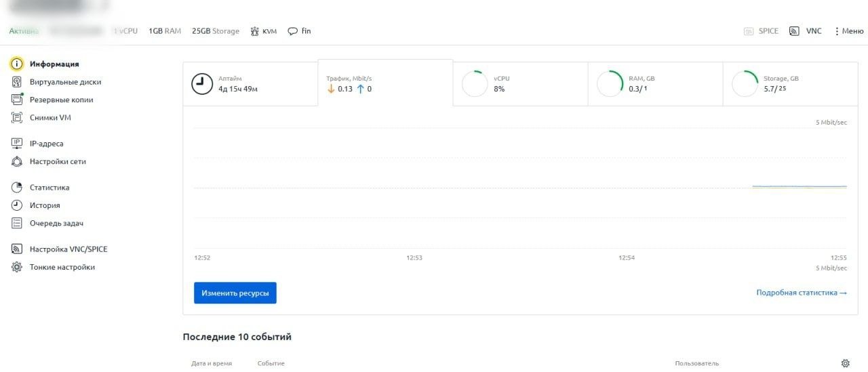Follow the Подробная статистика link

coord(802,293)
